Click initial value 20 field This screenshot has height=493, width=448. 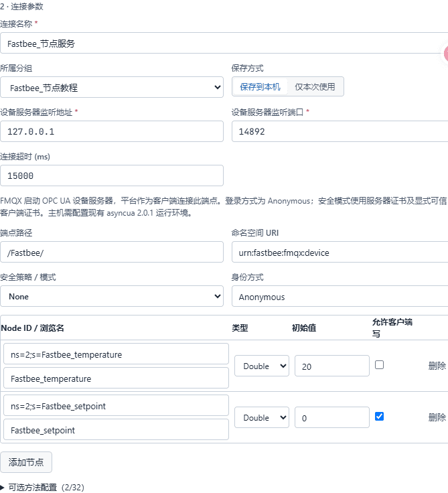[x=332, y=366]
